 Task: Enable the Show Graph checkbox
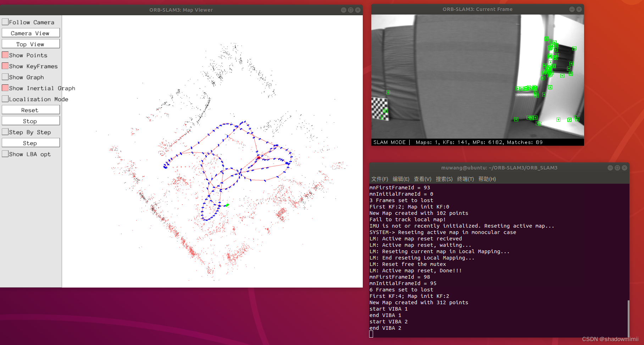pos(5,77)
